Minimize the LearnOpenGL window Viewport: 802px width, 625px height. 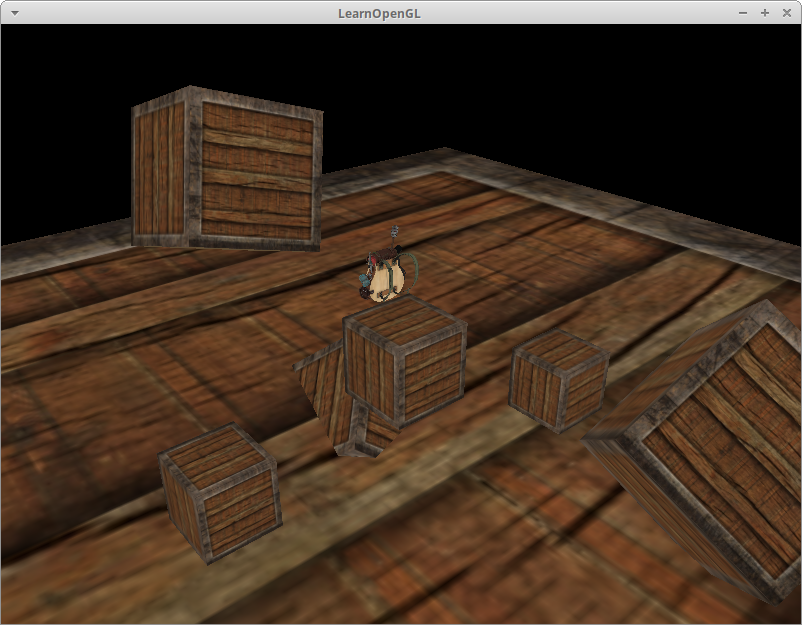(x=743, y=12)
